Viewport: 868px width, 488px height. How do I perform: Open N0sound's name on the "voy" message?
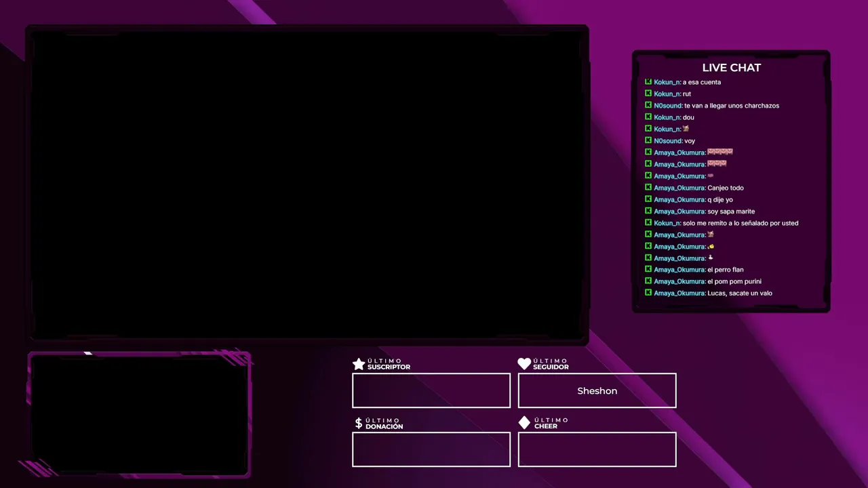tap(668, 141)
